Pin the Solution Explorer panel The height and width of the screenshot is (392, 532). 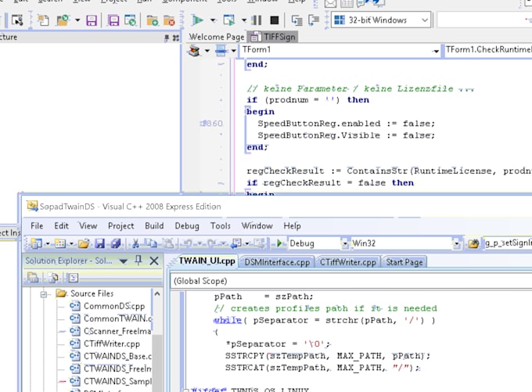click(x=138, y=261)
